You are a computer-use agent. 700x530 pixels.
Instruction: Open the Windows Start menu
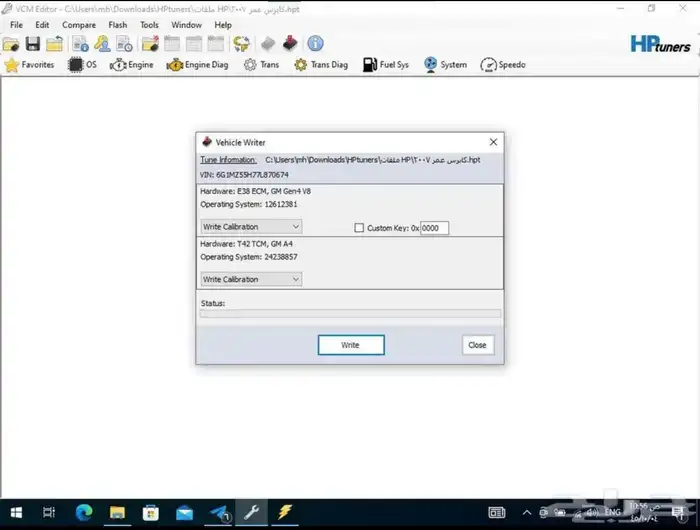[x=16, y=513]
